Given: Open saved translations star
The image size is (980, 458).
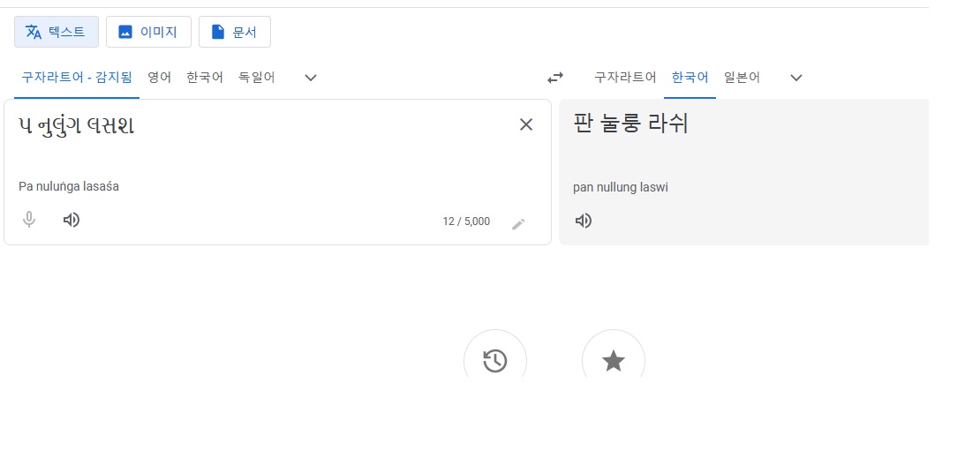Looking at the screenshot, I should pos(614,360).
